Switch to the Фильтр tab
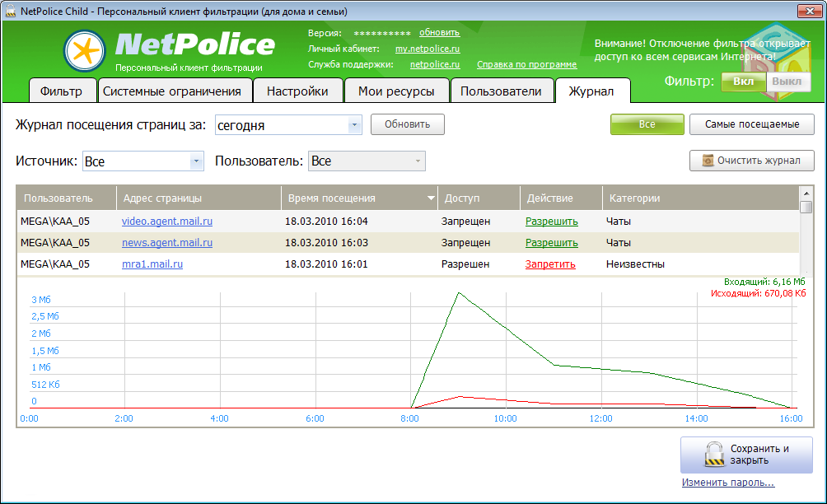The width and height of the screenshot is (827, 504). pyautogui.click(x=62, y=91)
